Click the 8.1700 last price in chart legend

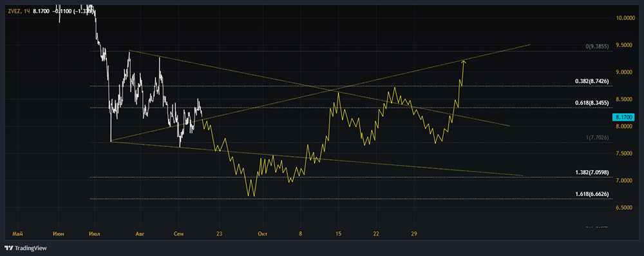point(42,11)
